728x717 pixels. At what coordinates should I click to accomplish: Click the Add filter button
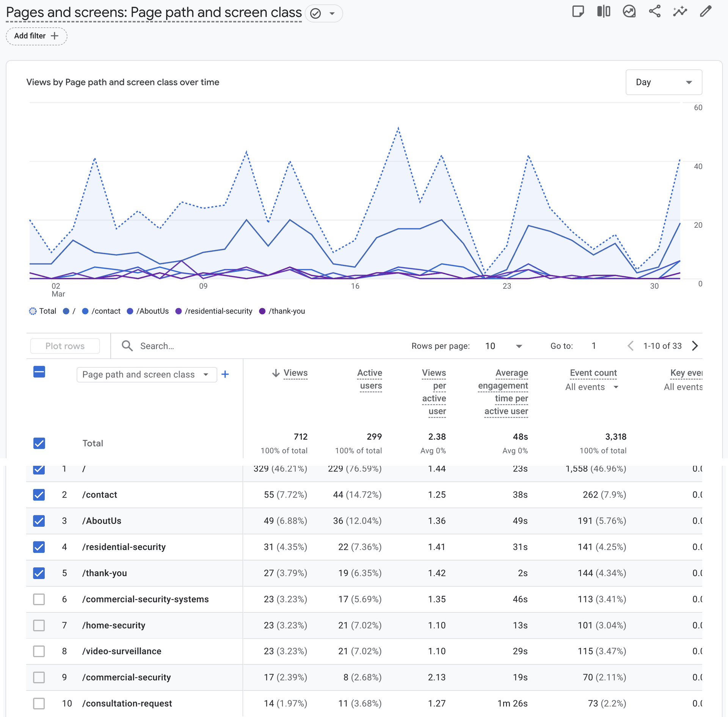point(36,36)
